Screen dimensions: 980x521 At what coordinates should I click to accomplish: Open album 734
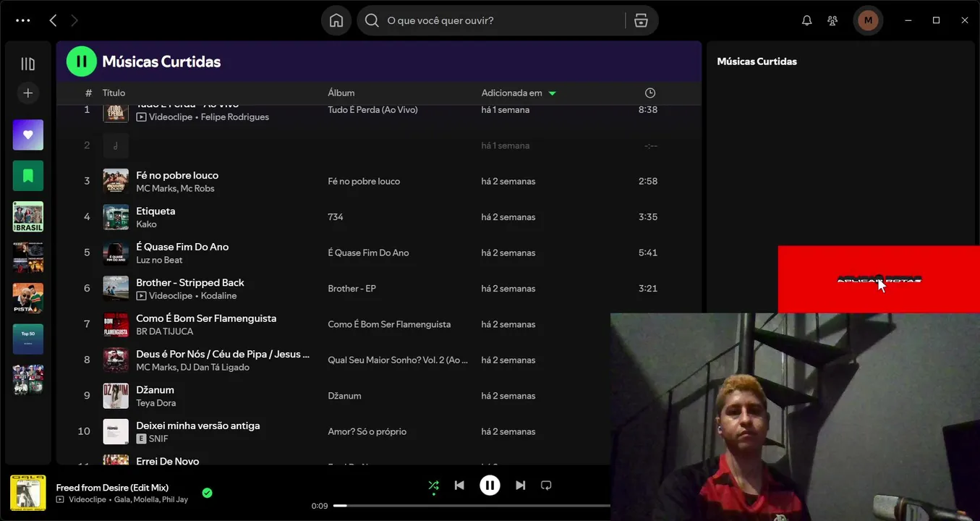pos(336,217)
